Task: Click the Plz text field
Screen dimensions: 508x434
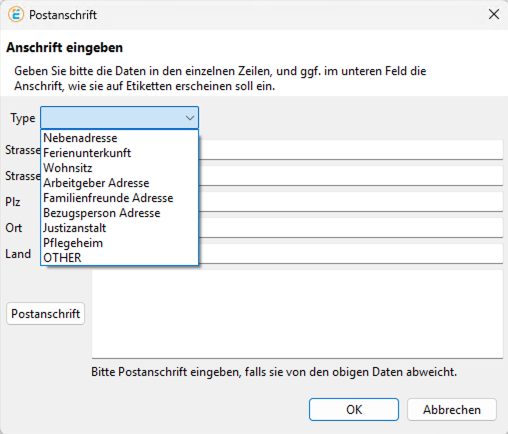Action: (351, 201)
